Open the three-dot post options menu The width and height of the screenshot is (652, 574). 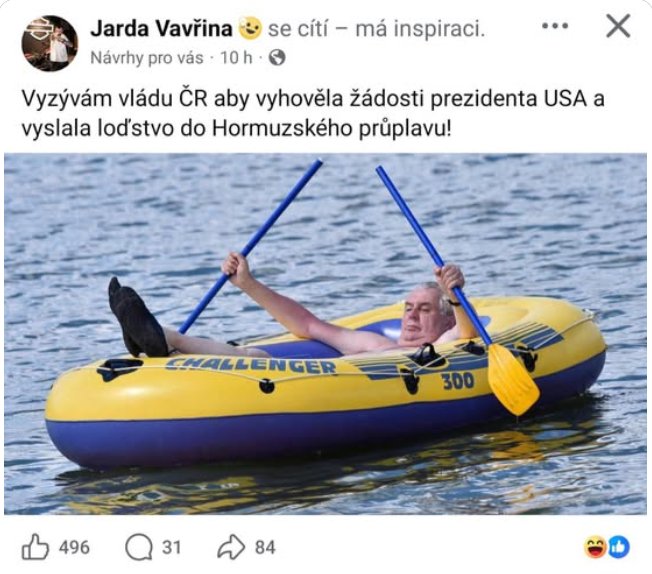pos(555,26)
